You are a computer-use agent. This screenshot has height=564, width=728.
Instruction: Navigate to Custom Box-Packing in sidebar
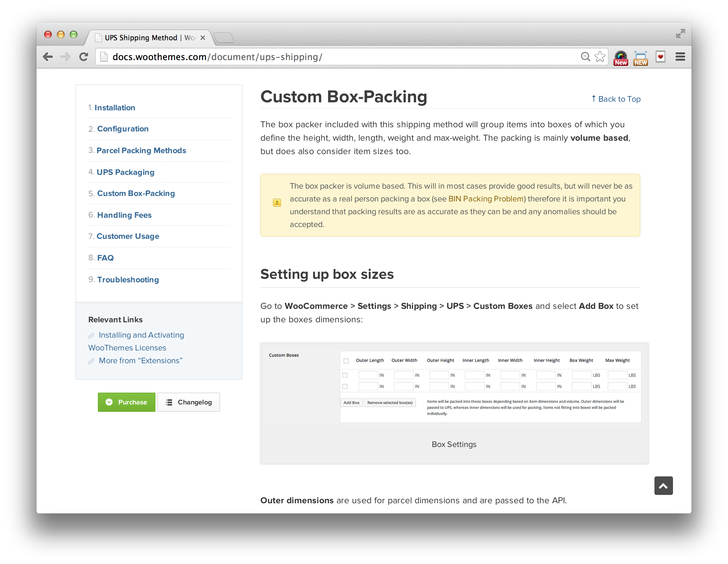pos(136,193)
